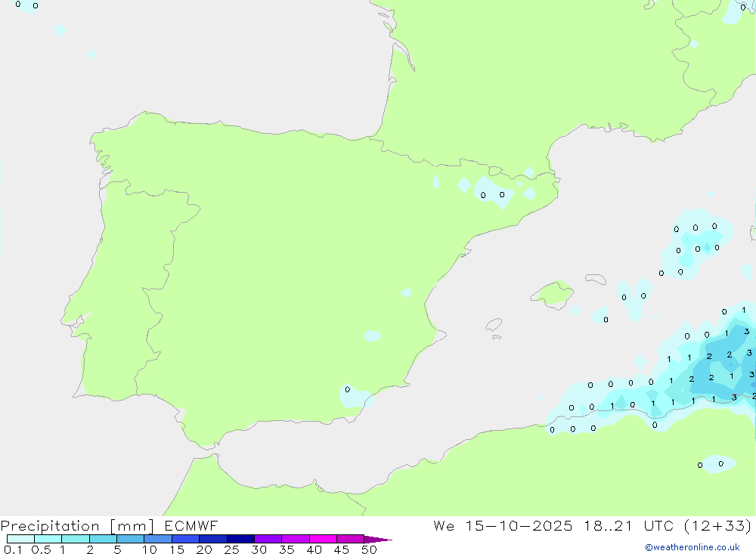Click the legend scale label '45'
Image resolution: width=756 pixels, height=554 pixels.
click(x=342, y=549)
